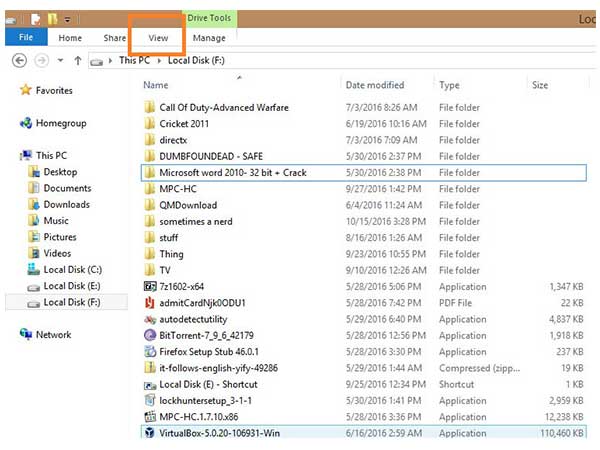Open the View ribbon tab

click(158, 38)
